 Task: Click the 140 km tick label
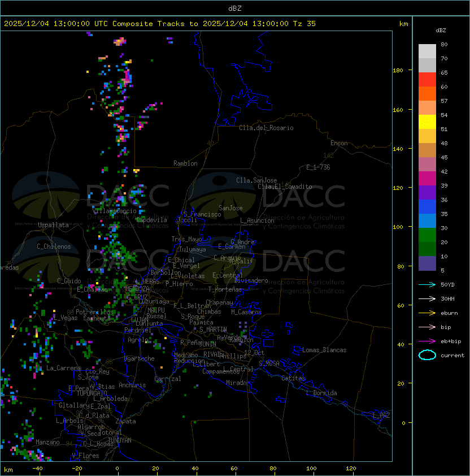[x=398, y=149]
